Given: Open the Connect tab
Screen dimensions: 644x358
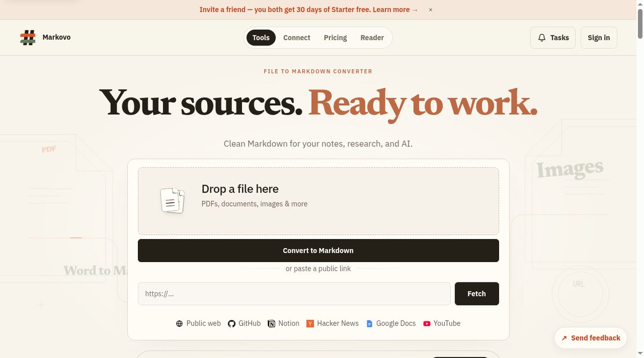Looking at the screenshot, I should [x=297, y=38].
